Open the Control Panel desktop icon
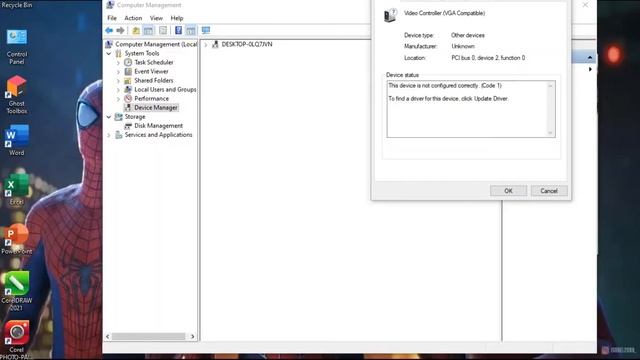 [x=17, y=46]
